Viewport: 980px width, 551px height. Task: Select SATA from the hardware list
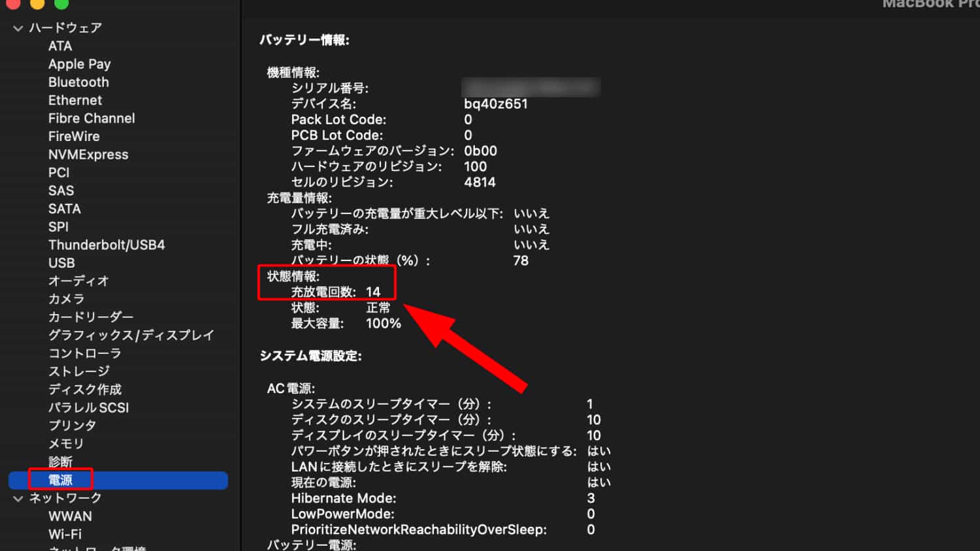[x=64, y=208]
